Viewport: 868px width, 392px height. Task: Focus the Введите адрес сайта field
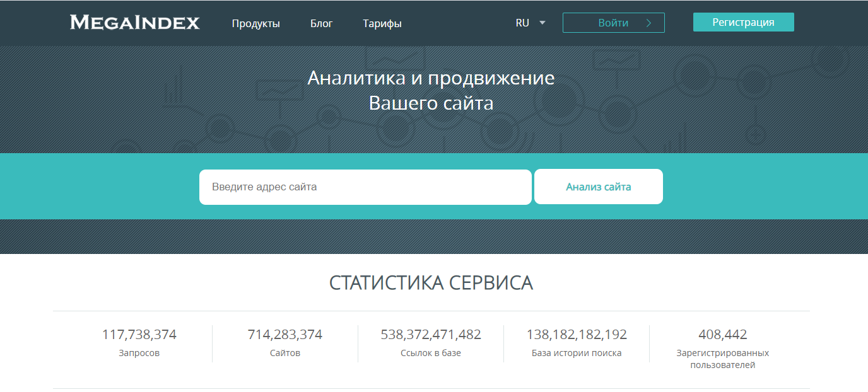(x=365, y=187)
